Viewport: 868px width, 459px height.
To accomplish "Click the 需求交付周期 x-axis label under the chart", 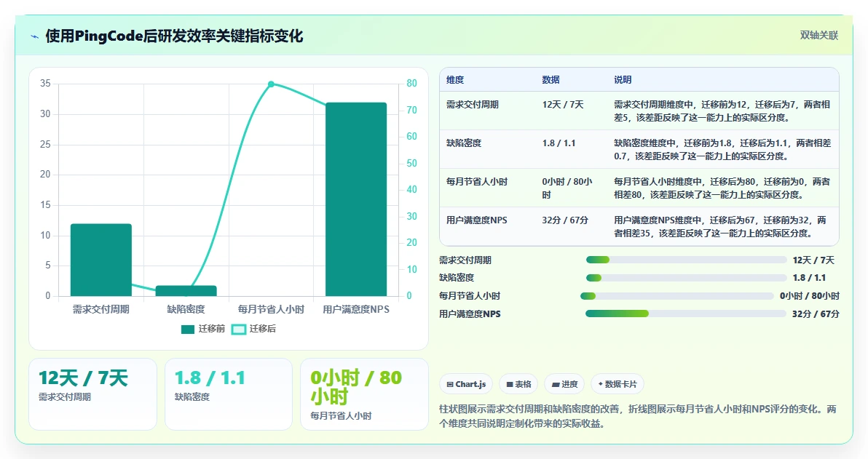I will click(101, 310).
